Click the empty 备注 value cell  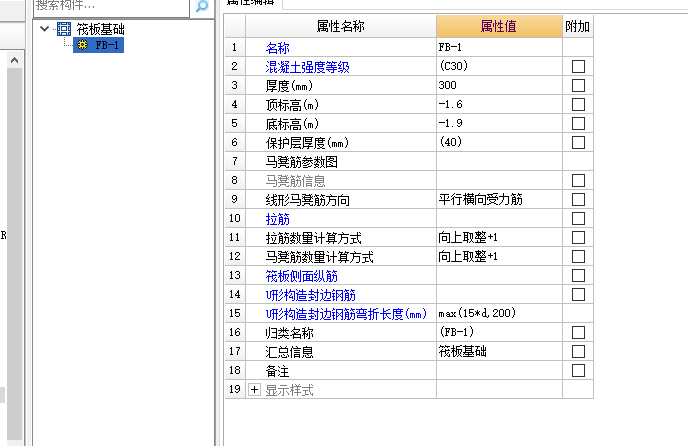pos(499,370)
